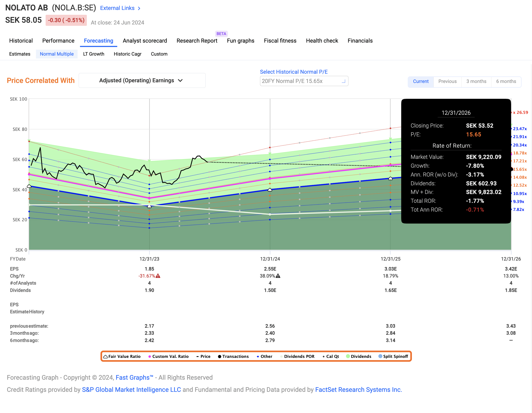
Task: Click the Split Spinoff legend icon
Action: [380, 356]
